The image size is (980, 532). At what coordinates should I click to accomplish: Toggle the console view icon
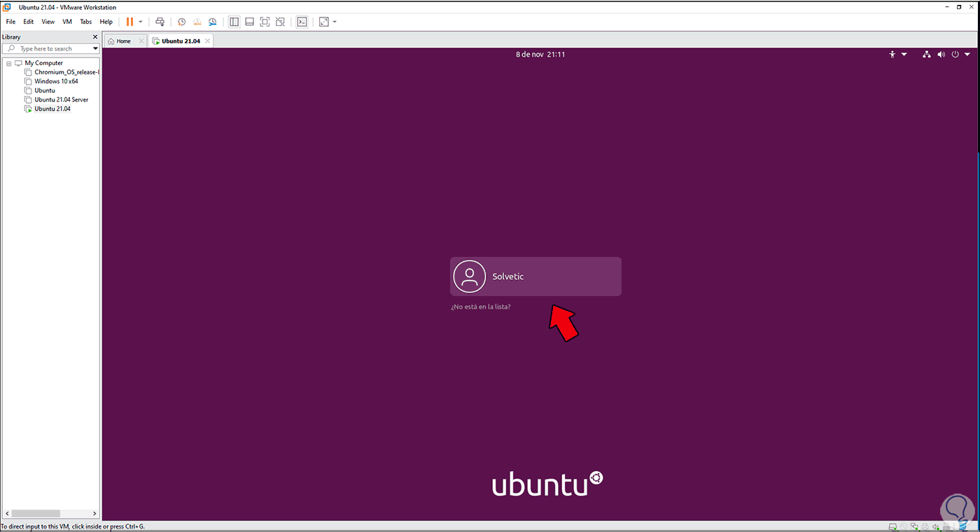click(302, 22)
